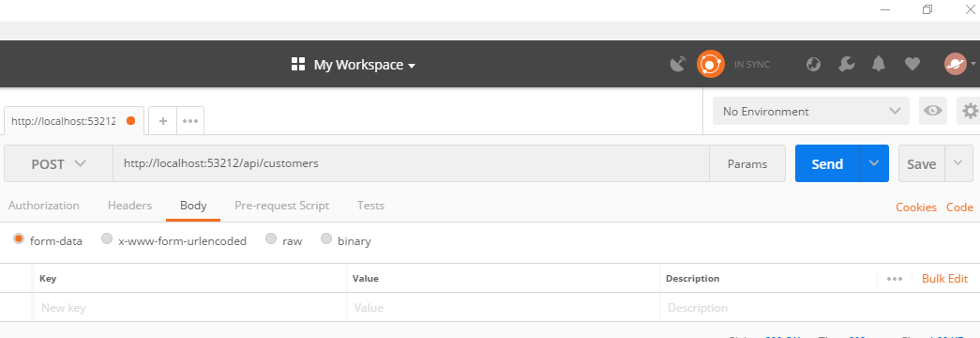Click the heart icon in header
This screenshot has width=980, height=338.
(912, 64)
